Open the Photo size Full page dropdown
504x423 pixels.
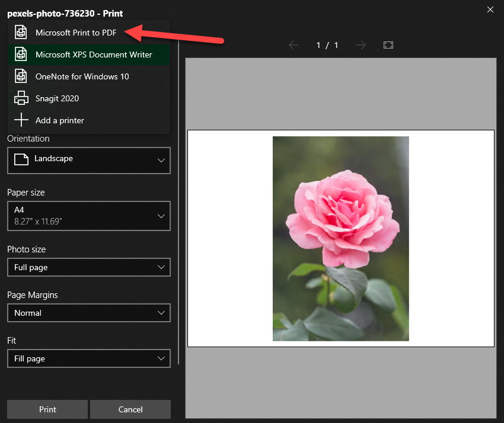pos(89,267)
